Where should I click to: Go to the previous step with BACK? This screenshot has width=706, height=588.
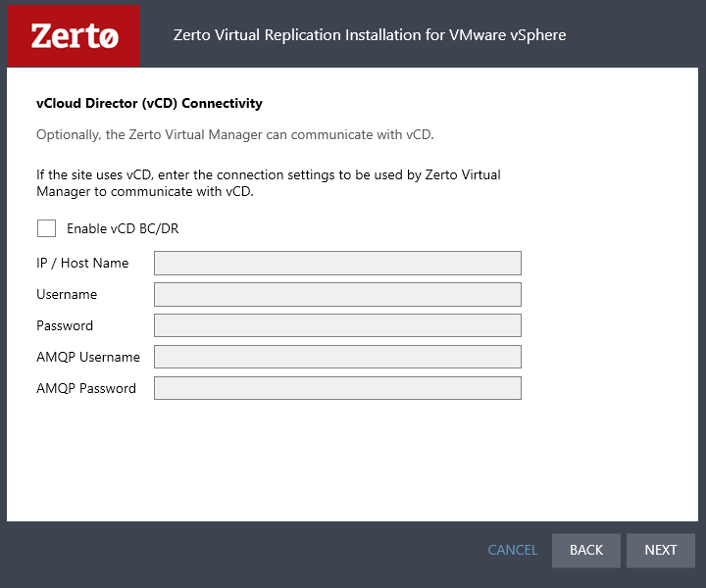tap(586, 550)
